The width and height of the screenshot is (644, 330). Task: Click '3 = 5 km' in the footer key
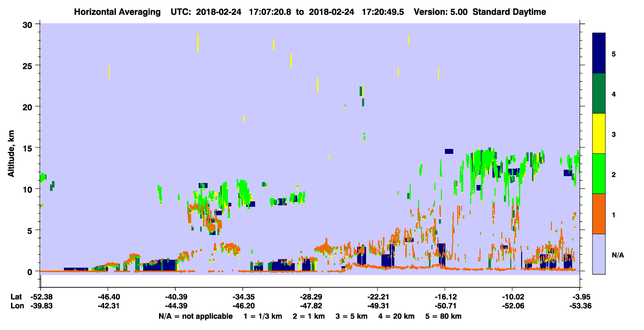[352, 316]
